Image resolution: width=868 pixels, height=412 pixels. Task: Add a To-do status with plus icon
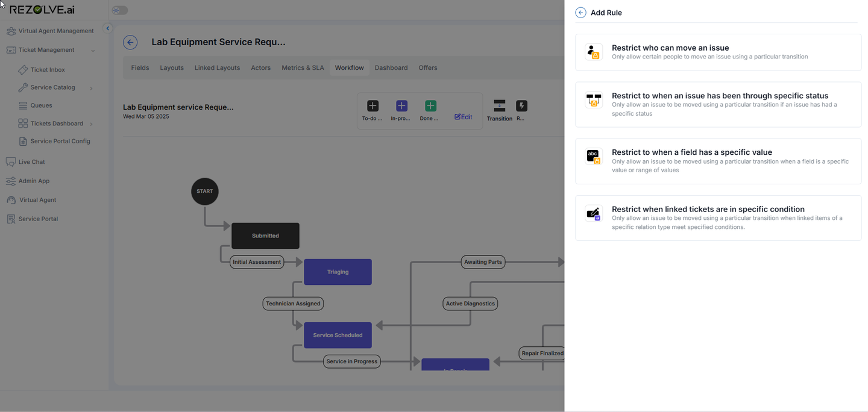(x=373, y=106)
